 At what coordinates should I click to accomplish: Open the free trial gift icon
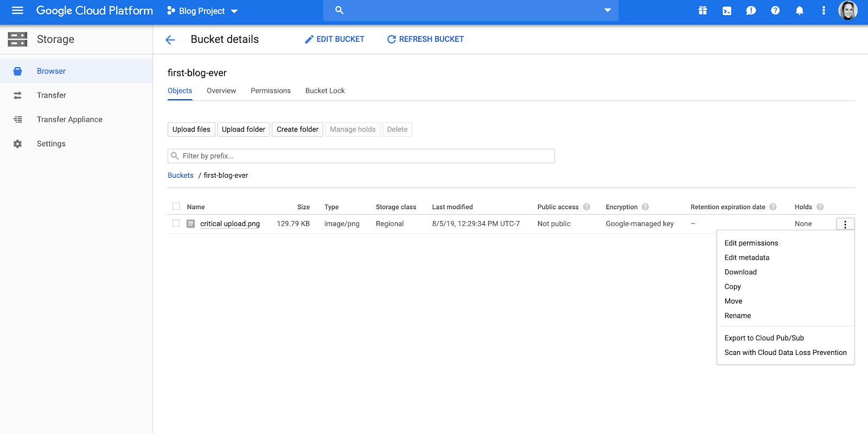(x=703, y=10)
